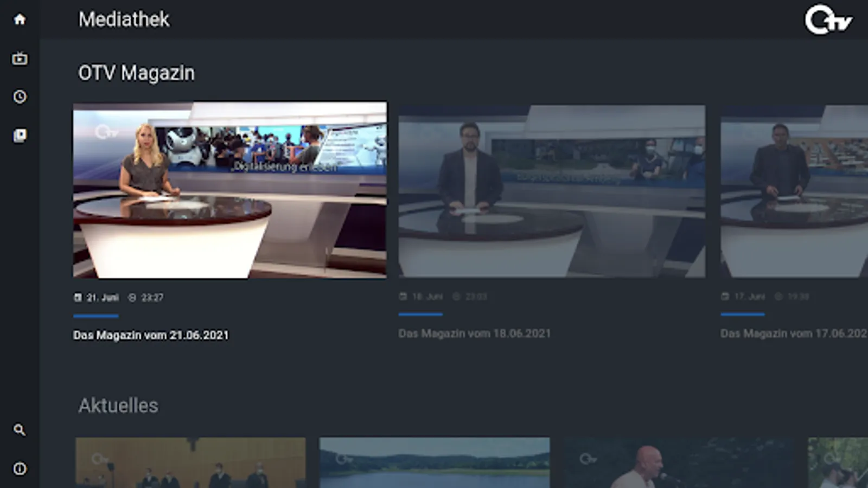Open title "Das Magazin vom 21.06.2021"
The width and height of the screenshot is (868, 488).
151,335
